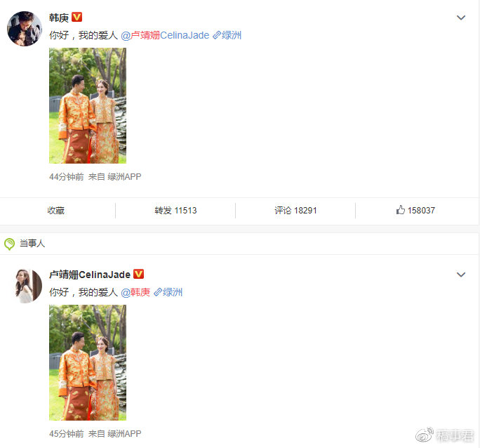Like 韩庚's post with the thumbs-up icon
480x448 pixels.
[401, 210]
